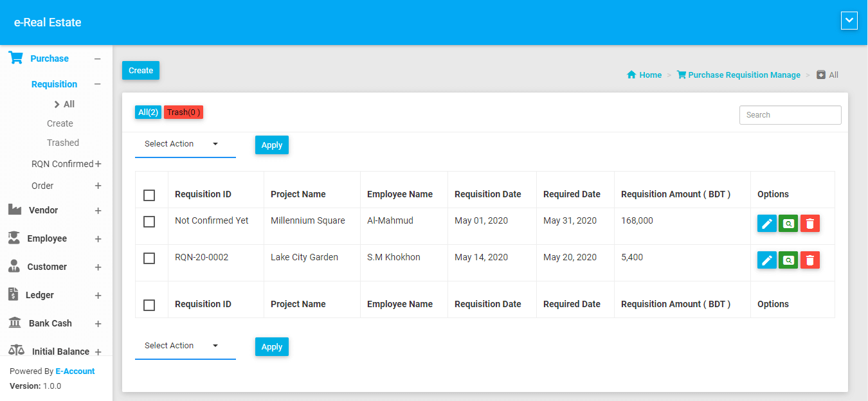
Task: Select the checkbox for RQN-20-0002 row
Action: (149, 258)
